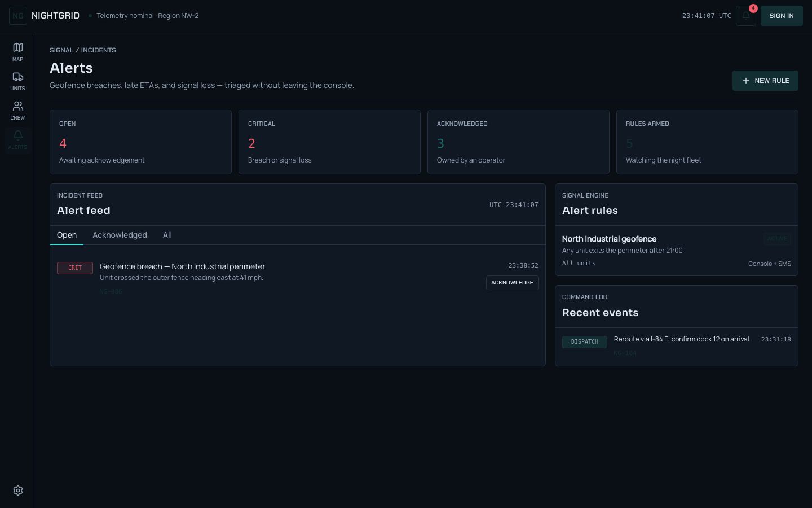Click the Critical stat card
Image resolution: width=812 pixels, height=508 pixels.
(x=329, y=142)
